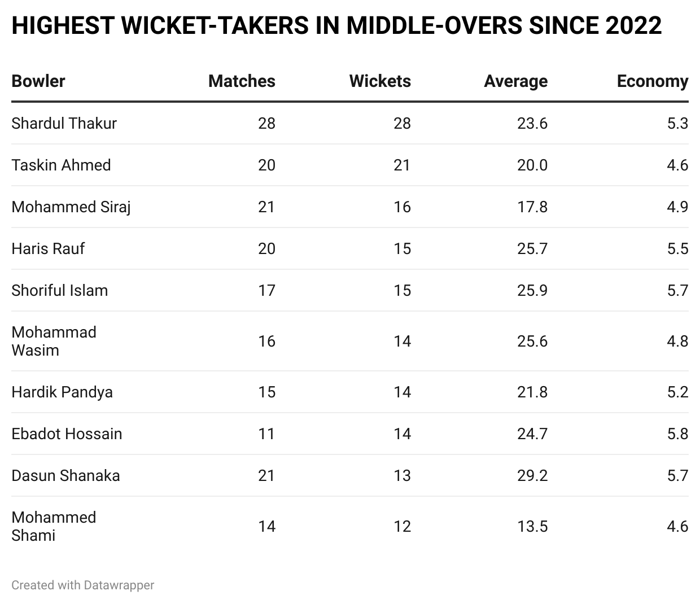Select the Average column header
Viewport: 700px width, 604px height.
[515, 81]
